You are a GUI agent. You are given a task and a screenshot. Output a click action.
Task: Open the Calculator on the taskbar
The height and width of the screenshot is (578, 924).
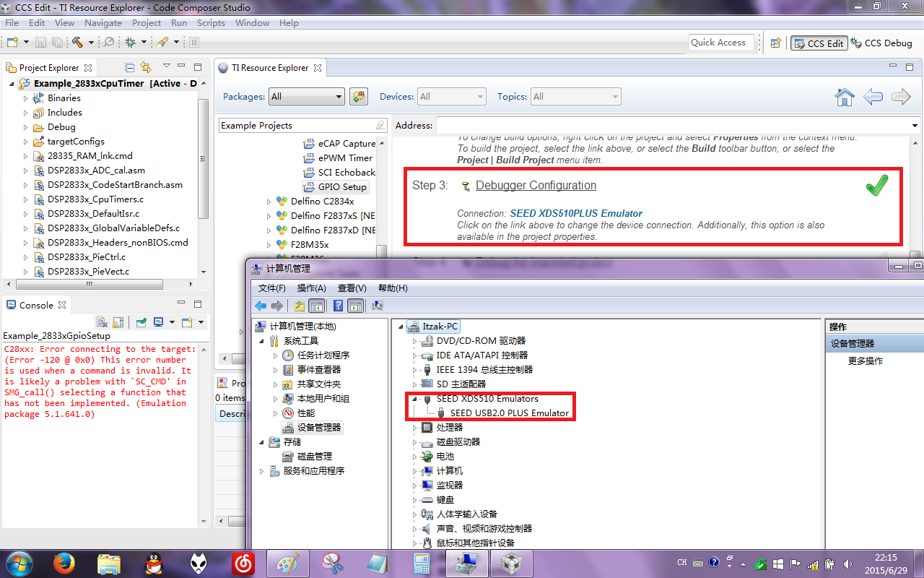click(421, 563)
